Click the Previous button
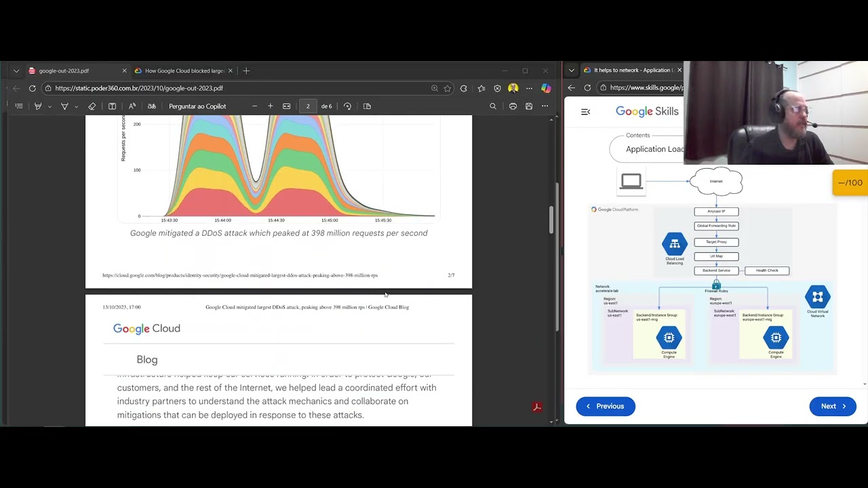 pos(606,406)
